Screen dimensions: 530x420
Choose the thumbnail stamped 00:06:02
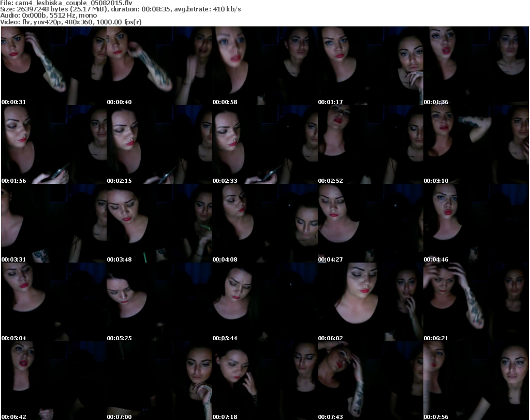pos(371,302)
